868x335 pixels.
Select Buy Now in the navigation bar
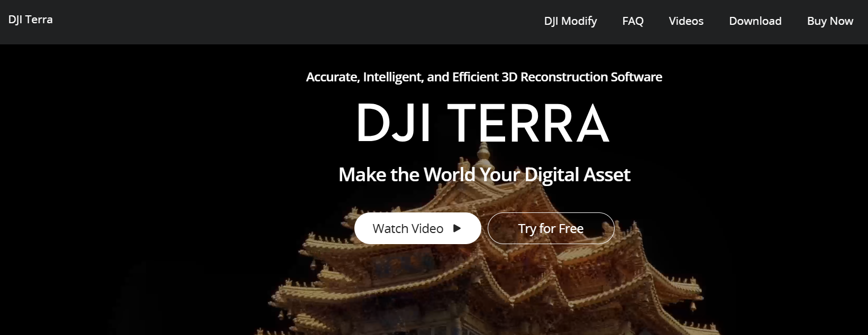[x=830, y=21]
